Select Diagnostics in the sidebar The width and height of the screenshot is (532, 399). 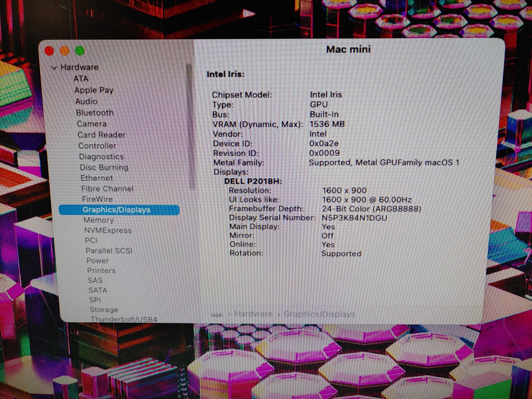[x=101, y=157]
